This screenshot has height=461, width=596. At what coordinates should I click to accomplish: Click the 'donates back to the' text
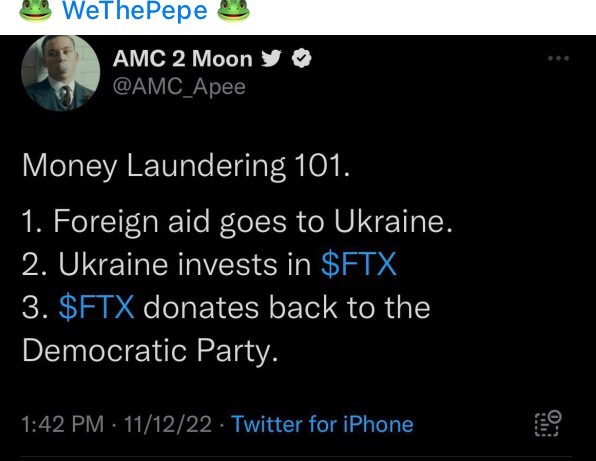pos(287,307)
